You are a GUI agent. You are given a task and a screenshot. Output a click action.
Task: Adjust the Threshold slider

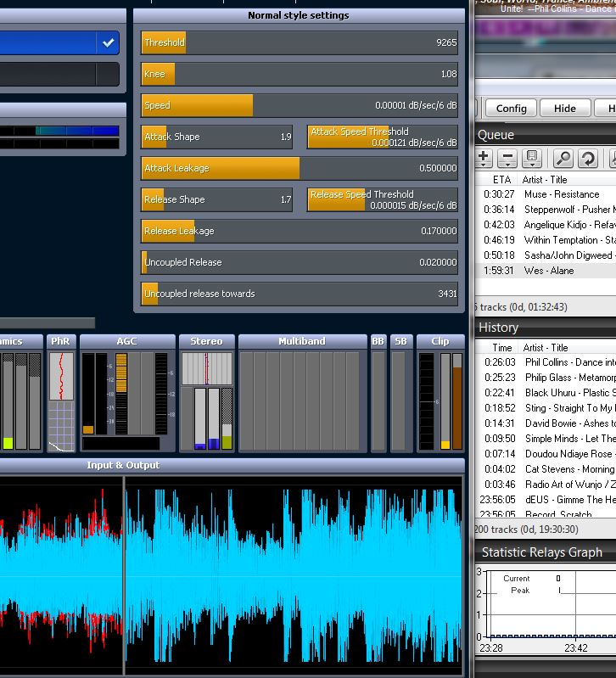[300, 42]
